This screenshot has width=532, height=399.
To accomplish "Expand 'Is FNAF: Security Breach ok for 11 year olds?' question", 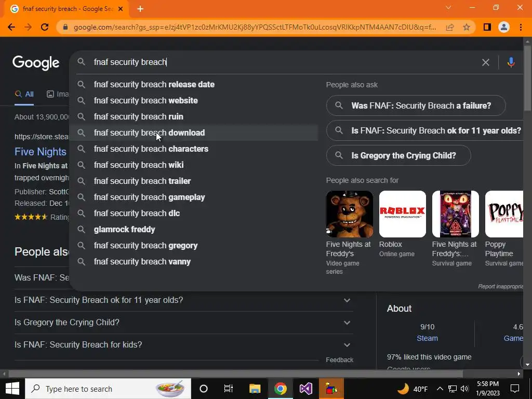I will tap(183, 300).
